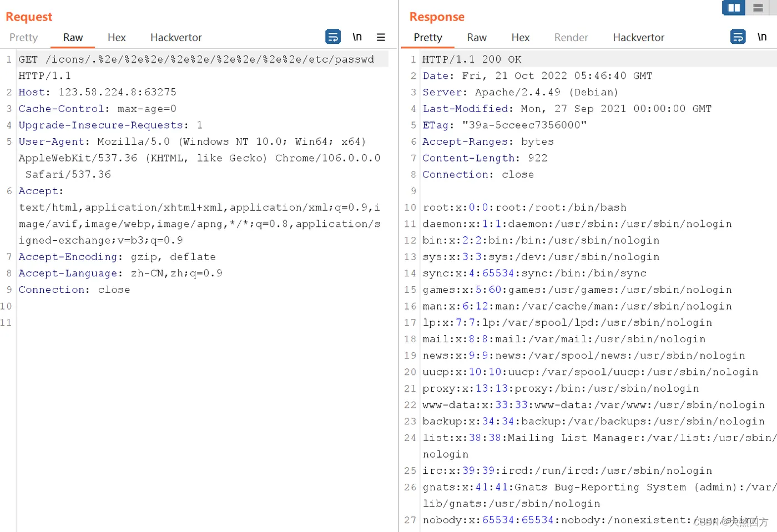Open the Request Hex tab
The image size is (777, 532).
click(117, 38)
